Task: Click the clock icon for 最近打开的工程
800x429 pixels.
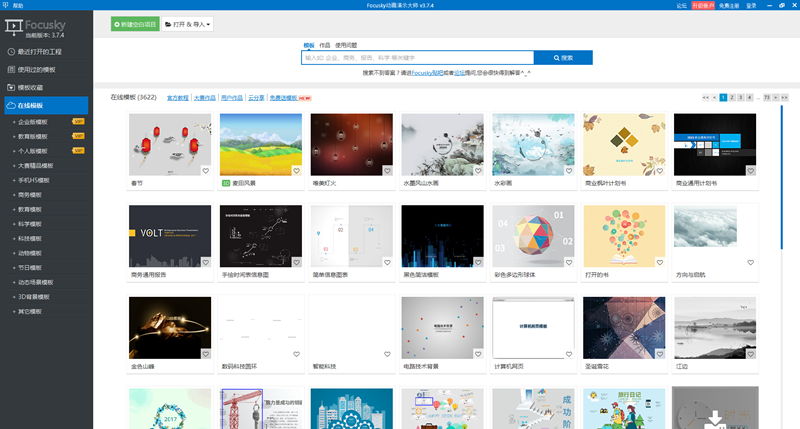Action: pos(11,51)
